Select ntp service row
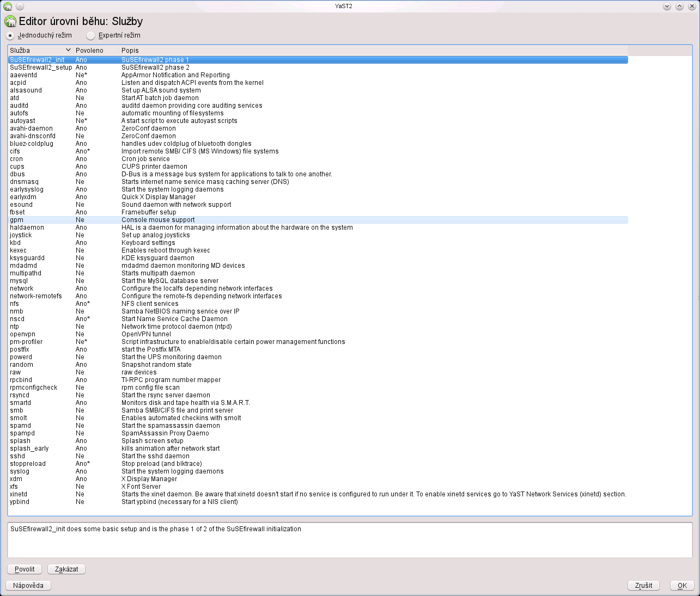700x596 pixels. [x=318, y=327]
